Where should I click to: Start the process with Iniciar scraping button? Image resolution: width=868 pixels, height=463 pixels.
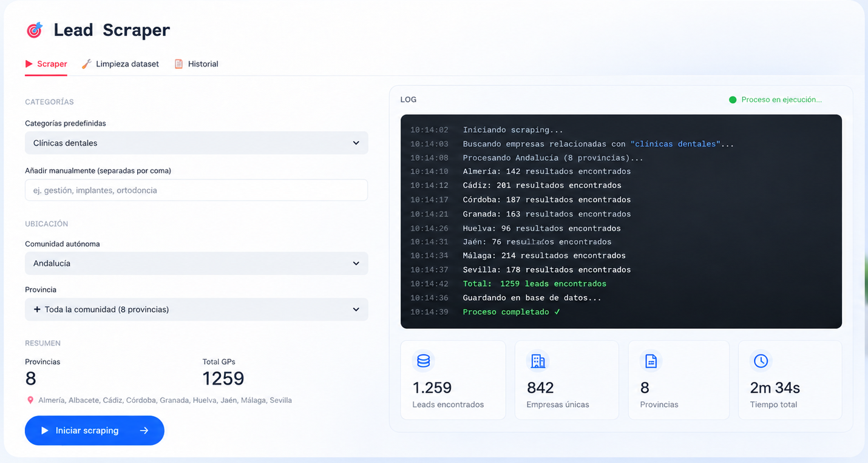(x=95, y=430)
